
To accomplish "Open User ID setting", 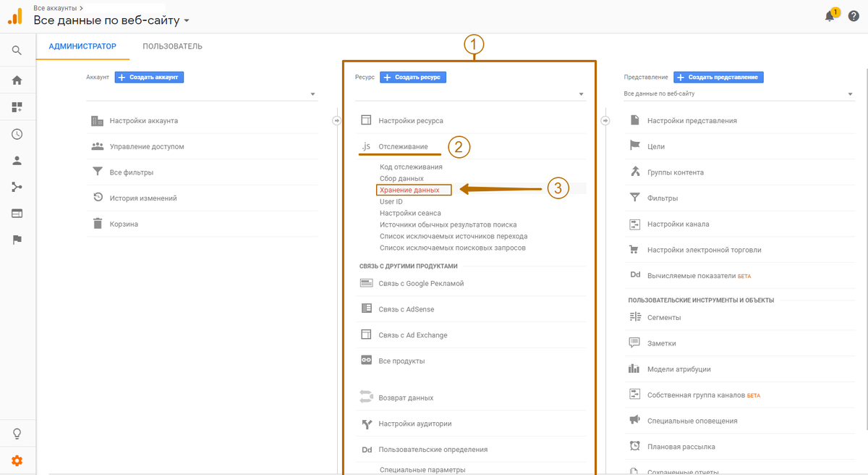I will coord(391,201).
